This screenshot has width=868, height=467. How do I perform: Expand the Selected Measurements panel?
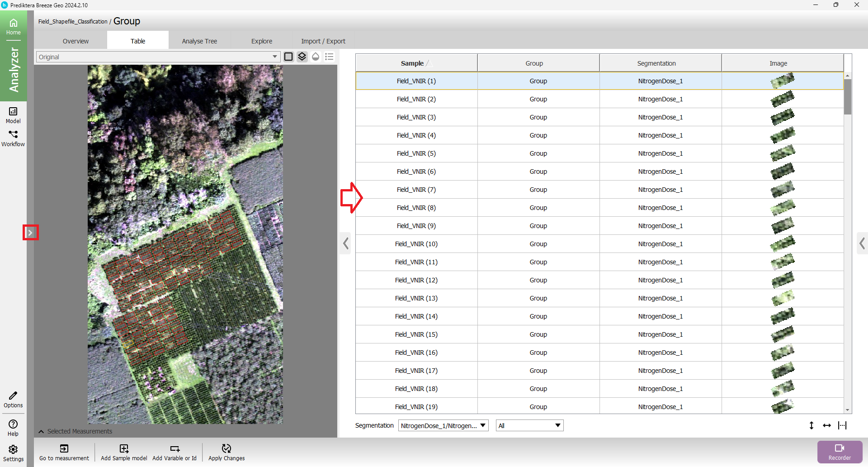click(x=42, y=431)
